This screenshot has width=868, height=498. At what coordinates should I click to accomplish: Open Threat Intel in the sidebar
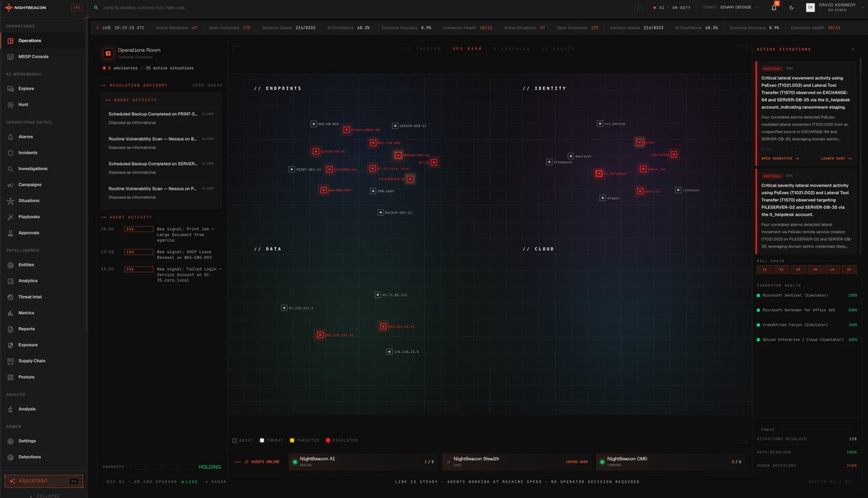[43, 297]
